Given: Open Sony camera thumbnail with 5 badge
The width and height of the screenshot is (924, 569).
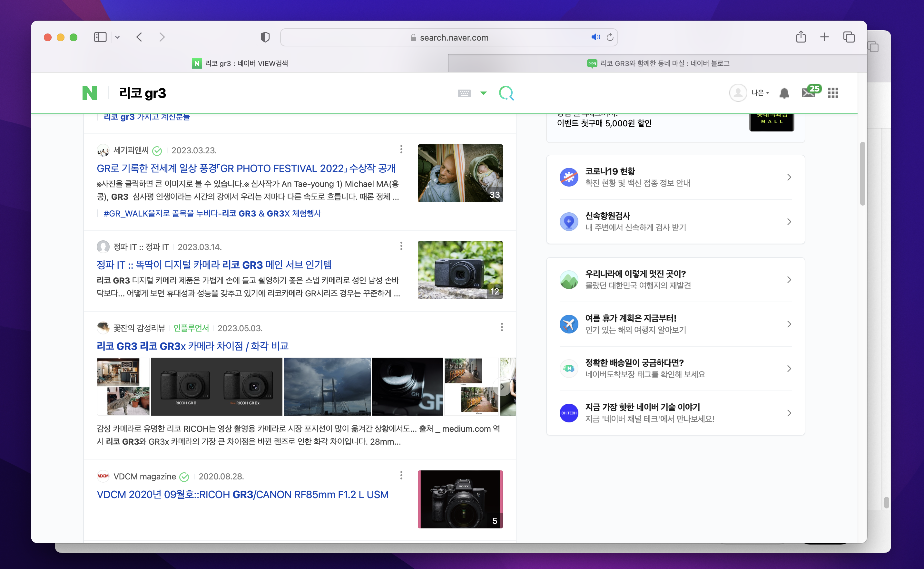Looking at the screenshot, I should click(x=460, y=499).
